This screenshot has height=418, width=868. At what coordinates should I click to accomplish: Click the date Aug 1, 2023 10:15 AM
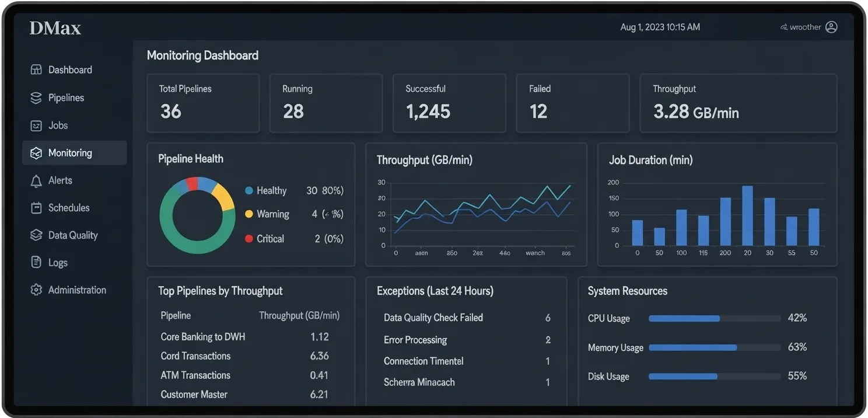660,27
